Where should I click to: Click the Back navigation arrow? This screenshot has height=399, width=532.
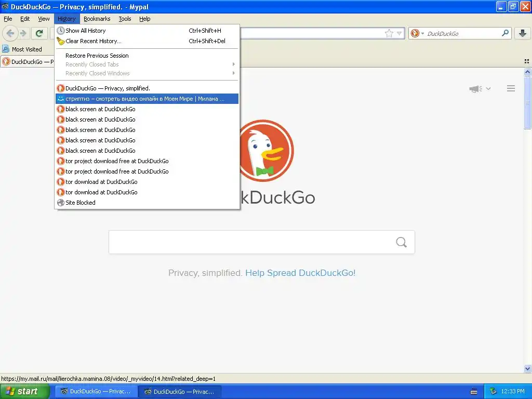[x=10, y=33]
